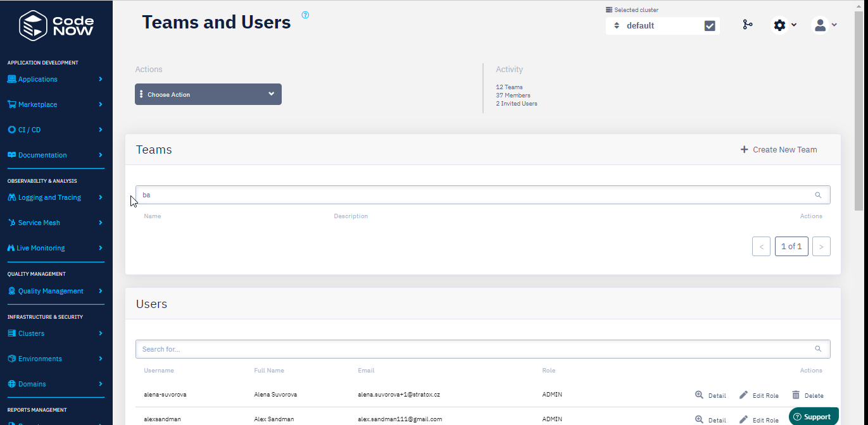Click the Quality Management badge icon

click(12, 291)
